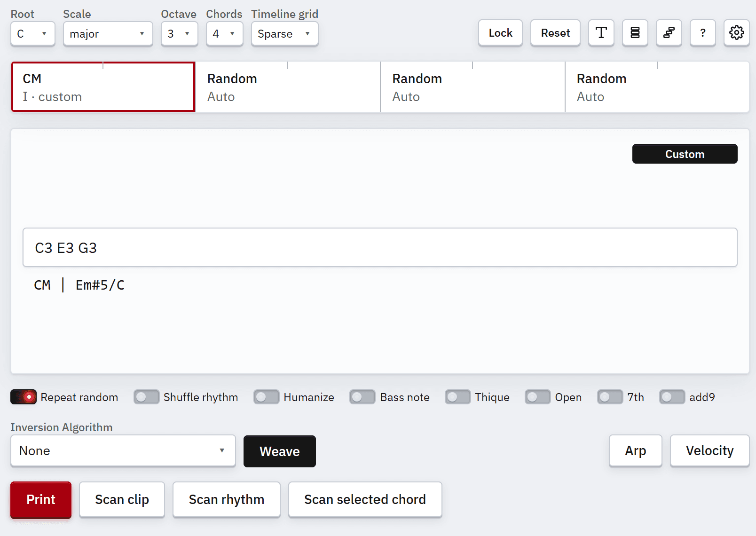The width and height of the screenshot is (756, 536).
Task: Enable the Bass note toggle
Action: click(x=362, y=397)
